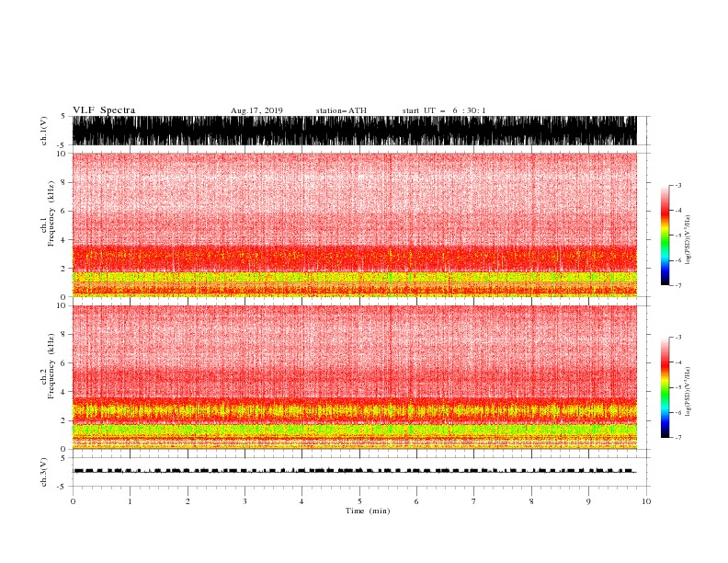728x563 pixels.
Task: Click the ch.2 spectrogram color bar
Action: pyautogui.click(x=665, y=387)
